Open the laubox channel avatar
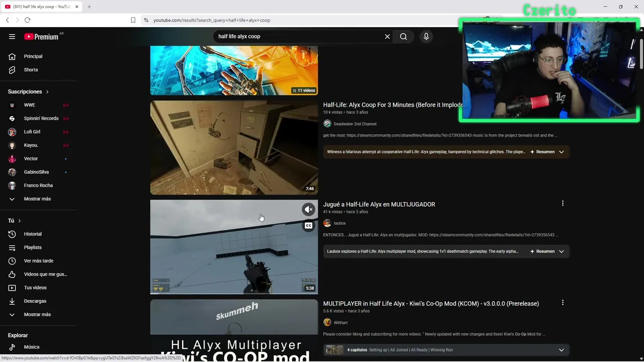644x362 pixels. point(327,223)
